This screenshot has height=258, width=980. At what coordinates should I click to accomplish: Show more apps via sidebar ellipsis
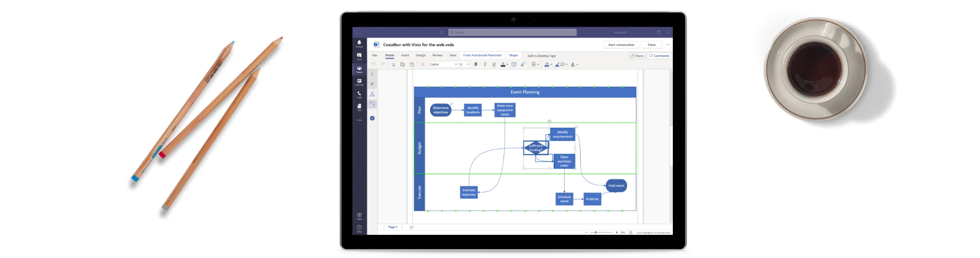click(x=359, y=120)
